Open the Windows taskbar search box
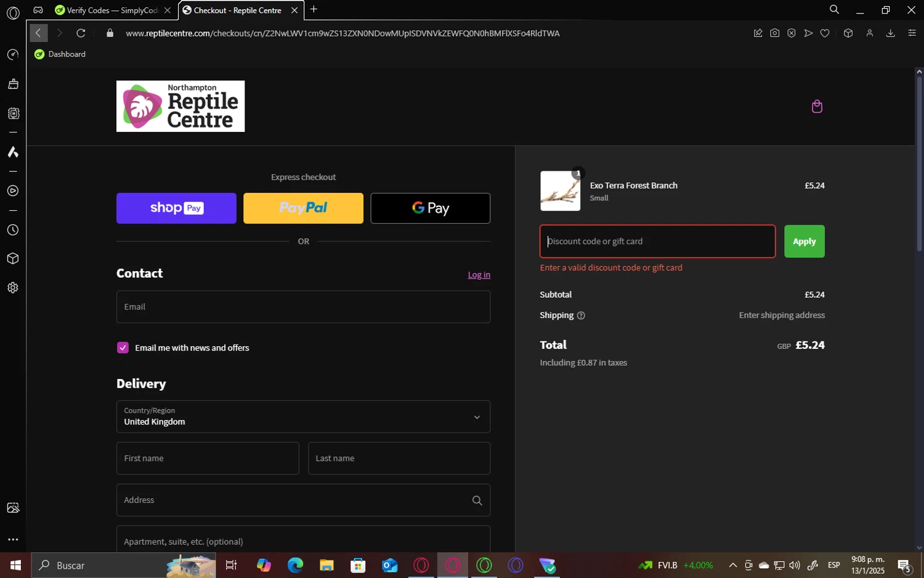This screenshot has width=924, height=578. [x=123, y=565]
